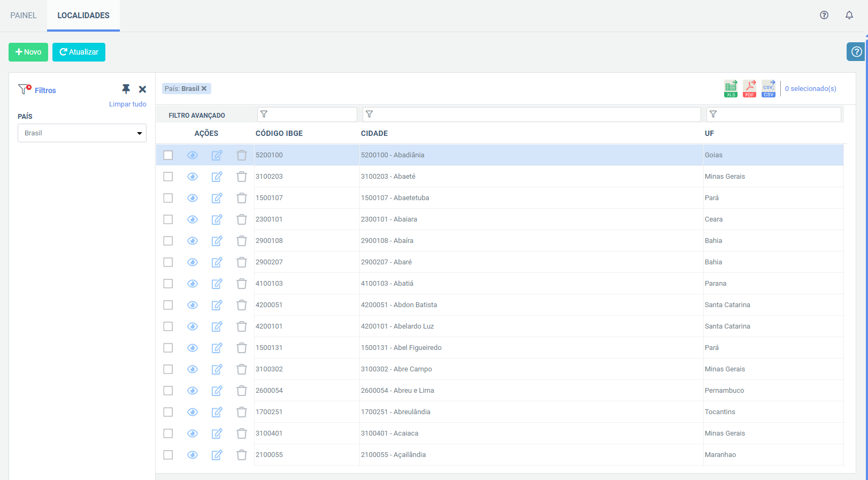
Task: Click the FILTRO AVANÇADO label
Action: pos(197,116)
